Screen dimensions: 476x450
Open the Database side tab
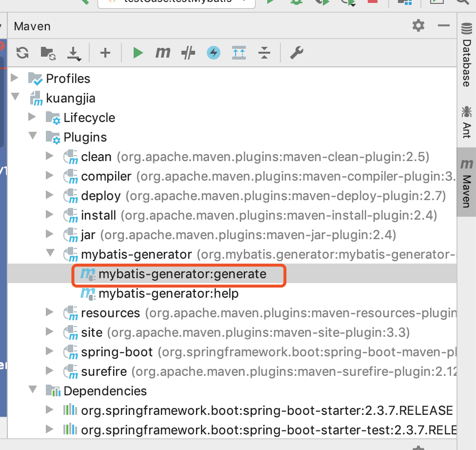[467, 55]
